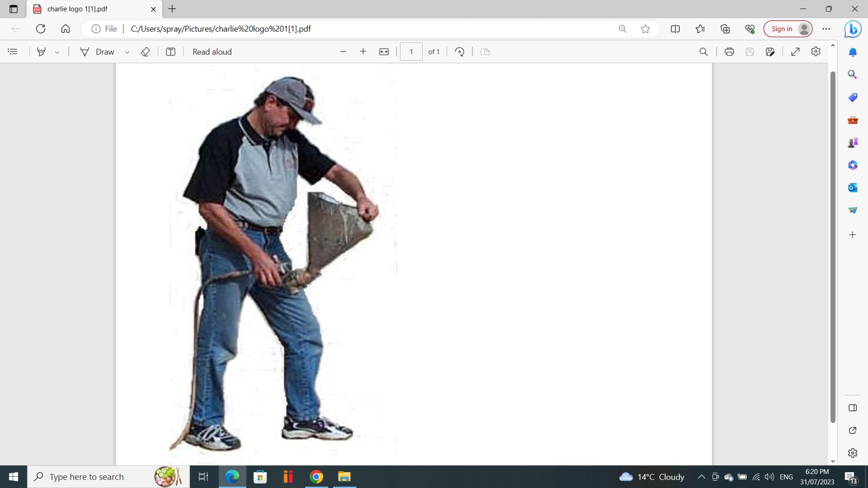This screenshot has height=488, width=868.
Task: Toggle the Edge sidebar visibility
Action: pos(852,408)
